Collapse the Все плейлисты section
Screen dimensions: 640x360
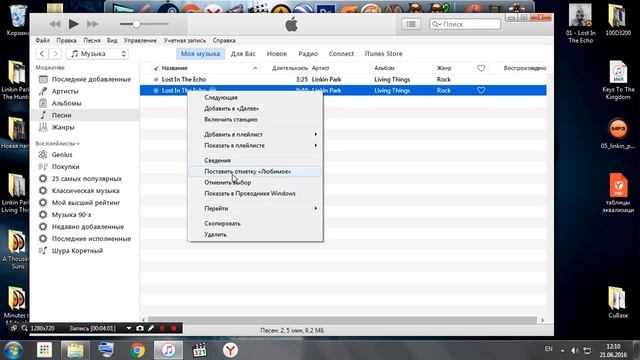58,144
